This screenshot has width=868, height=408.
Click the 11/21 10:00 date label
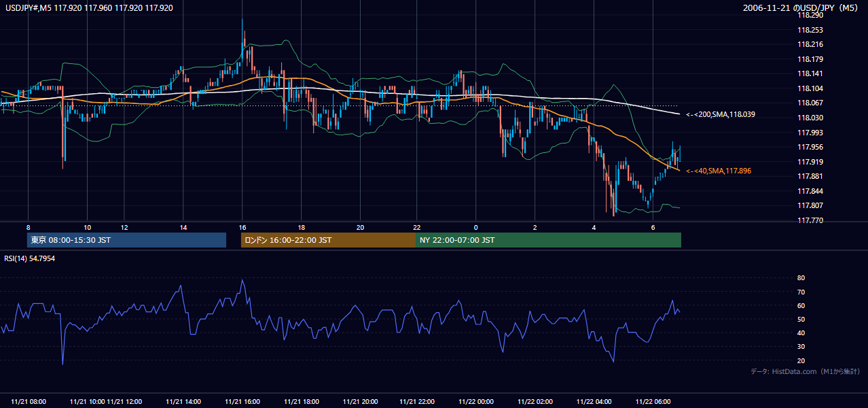[x=88, y=402]
